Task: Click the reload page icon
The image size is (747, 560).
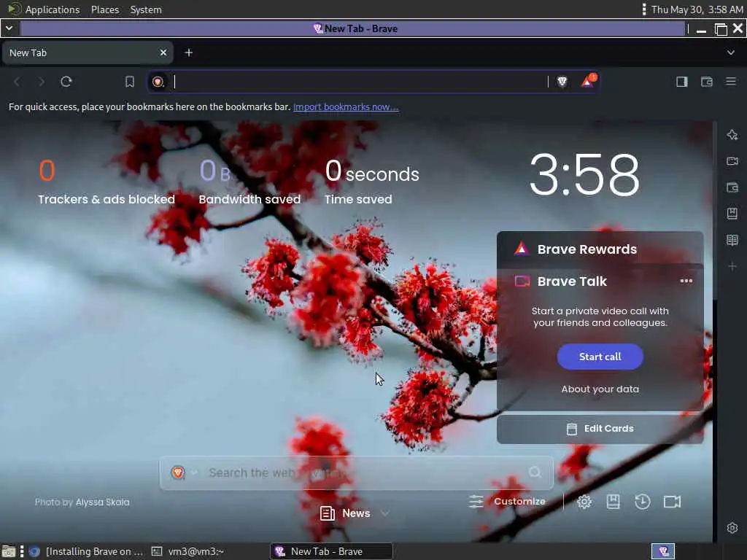Action: click(66, 82)
